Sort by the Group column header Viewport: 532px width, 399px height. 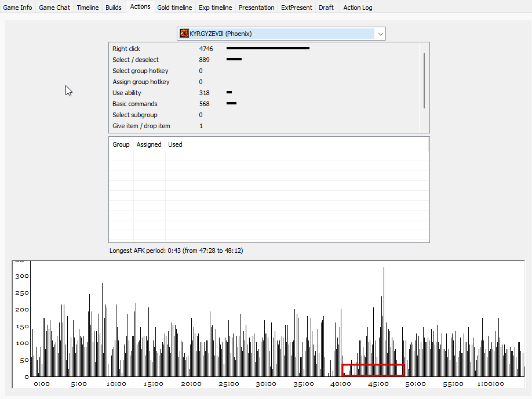[x=121, y=144]
